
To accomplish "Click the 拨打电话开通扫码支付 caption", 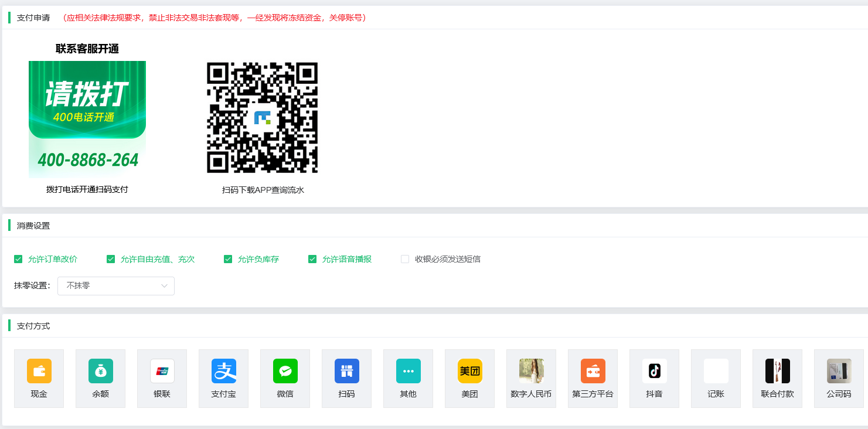I will 87,189.
